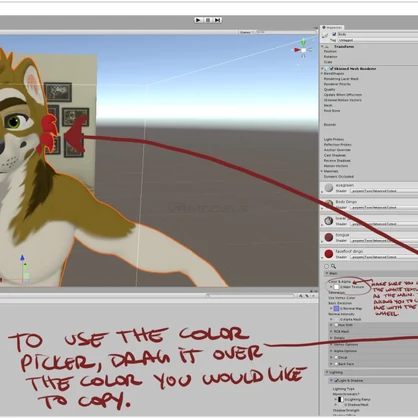Click the scene orientation gizmo
Image resolution: width=418 pixels, height=418 pixels.
pos(303,49)
